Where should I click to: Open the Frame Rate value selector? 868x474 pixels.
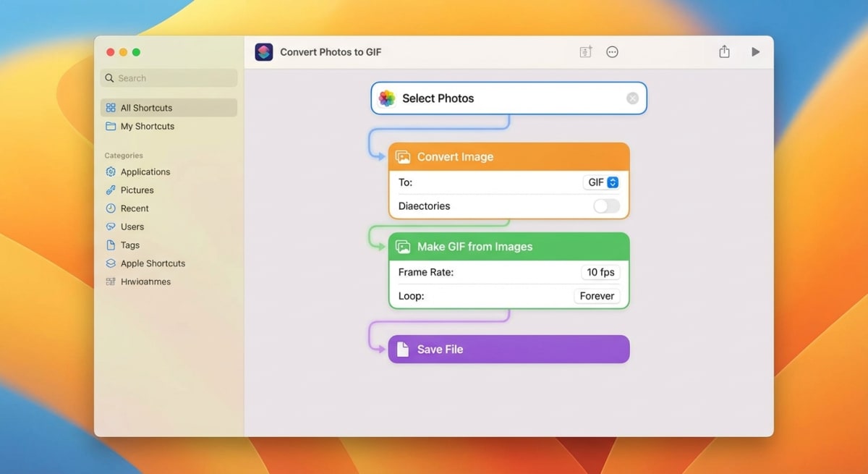coord(600,272)
